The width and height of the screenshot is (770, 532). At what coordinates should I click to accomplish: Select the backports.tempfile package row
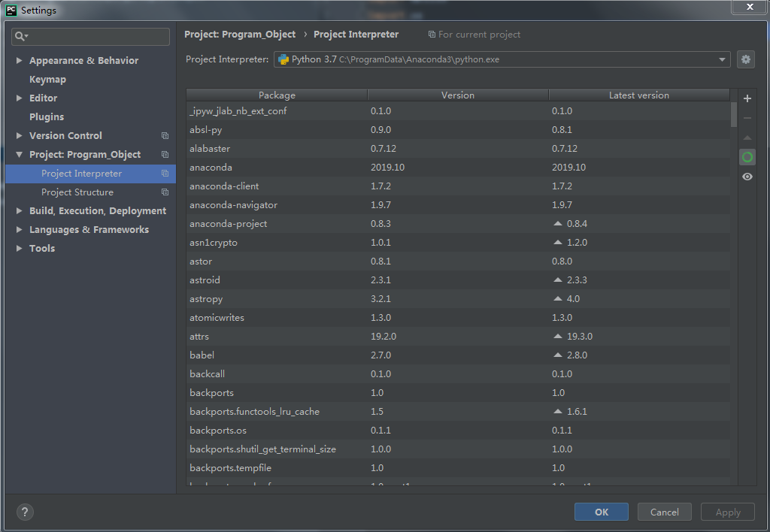458,467
